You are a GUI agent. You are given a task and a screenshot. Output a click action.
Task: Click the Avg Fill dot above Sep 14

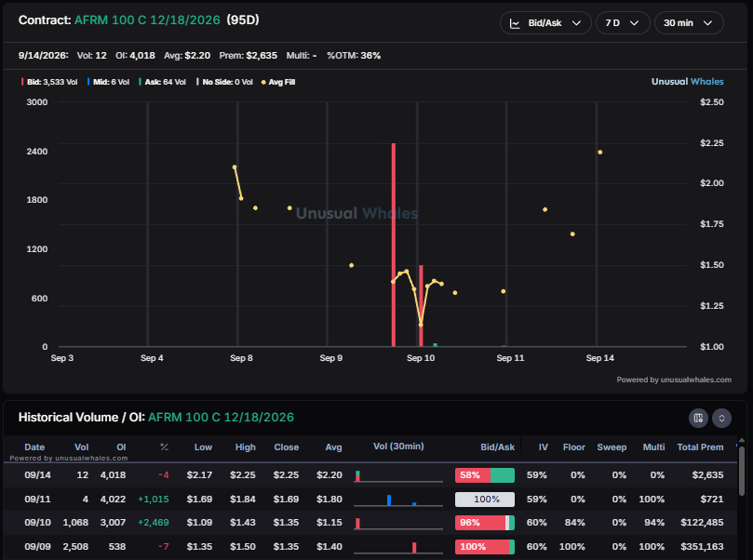point(600,153)
